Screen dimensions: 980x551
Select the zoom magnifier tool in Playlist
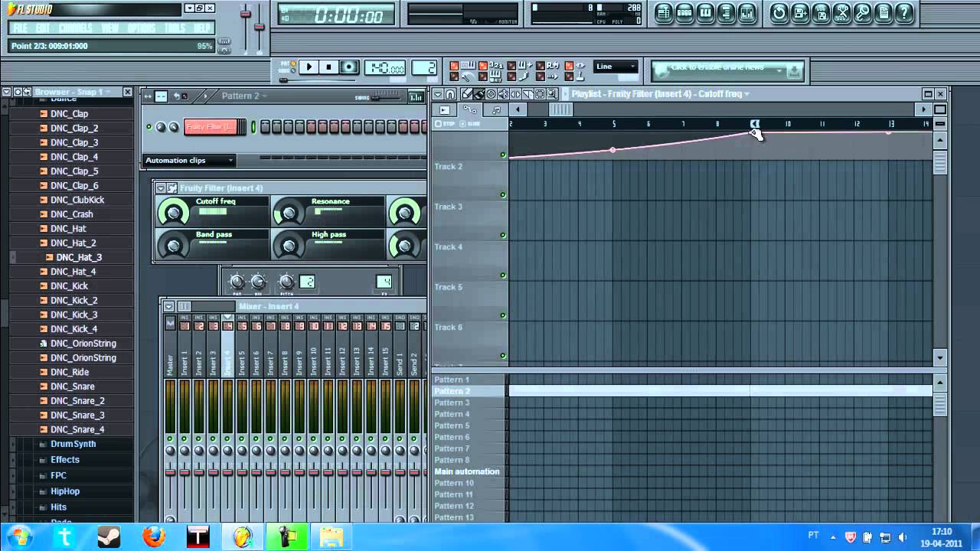coord(552,94)
